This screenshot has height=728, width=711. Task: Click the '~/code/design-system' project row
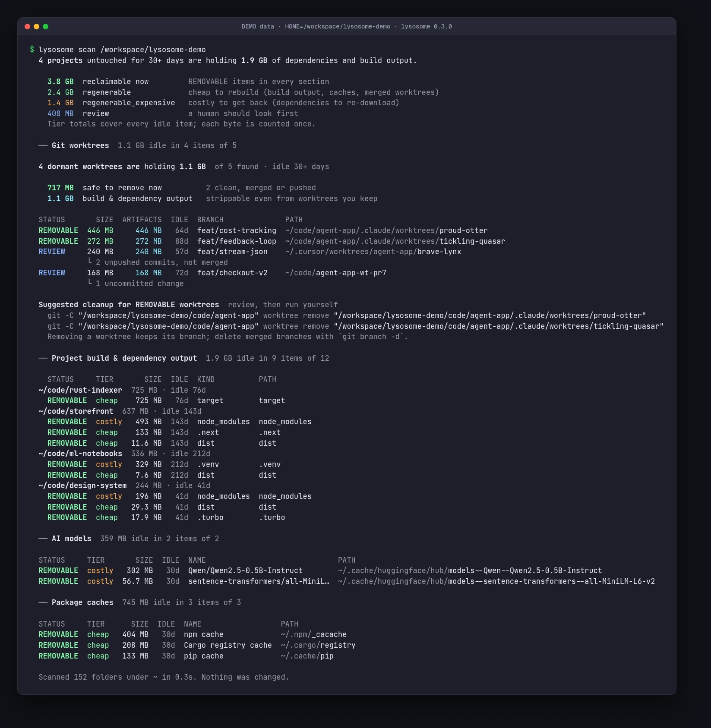coord(124,485)
